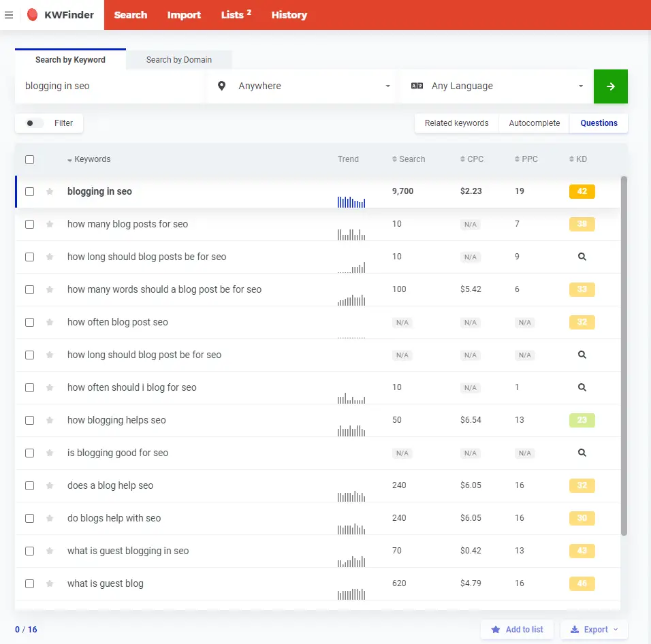Star 'how blogging helps seo'
This screenshot has height=644, width=651.
coord(50,420)
